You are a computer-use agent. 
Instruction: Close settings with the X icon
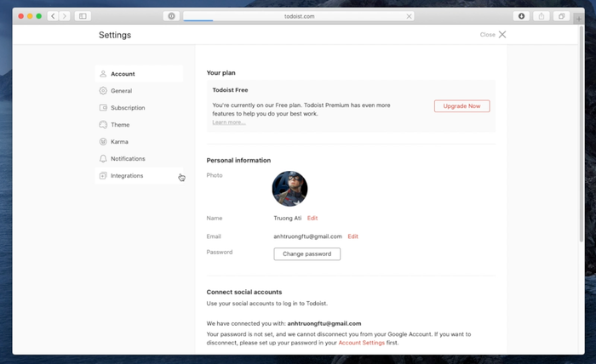click(502, 35)
